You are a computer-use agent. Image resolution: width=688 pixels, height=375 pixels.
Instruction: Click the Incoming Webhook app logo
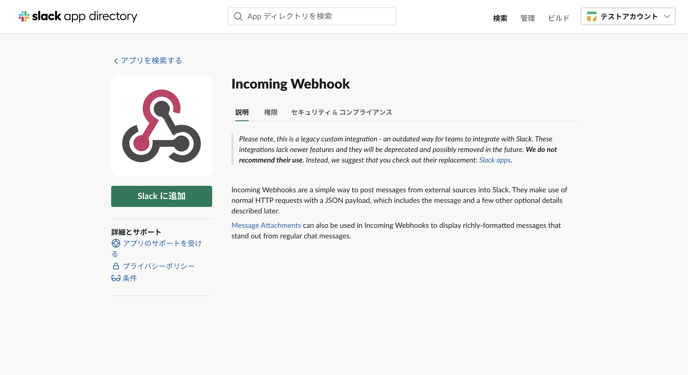(x=161, y=126)
